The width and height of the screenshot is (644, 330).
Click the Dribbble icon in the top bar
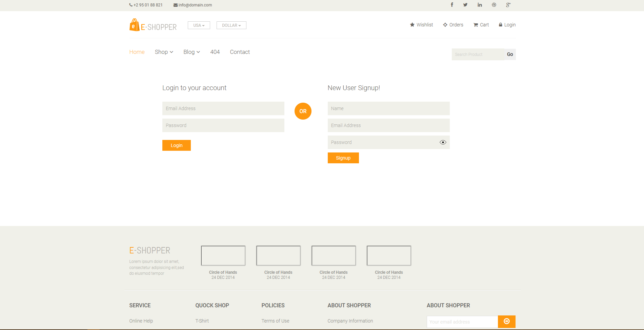[494, 5]
